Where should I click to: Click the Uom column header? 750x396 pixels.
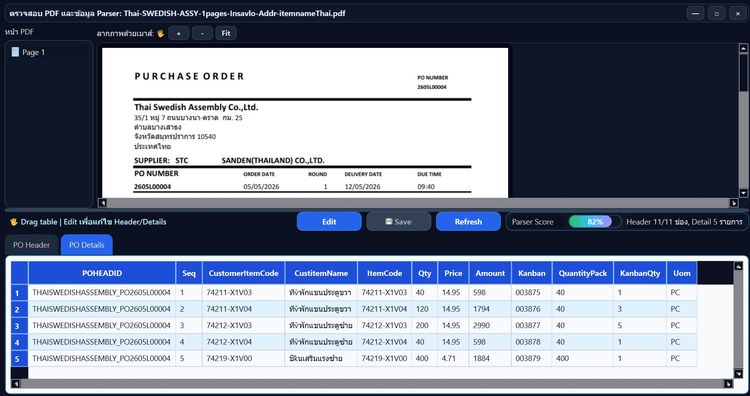coord(682,273)
